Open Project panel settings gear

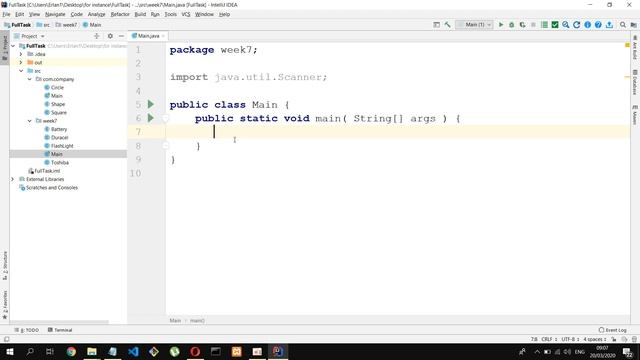[x=110, y=36]
